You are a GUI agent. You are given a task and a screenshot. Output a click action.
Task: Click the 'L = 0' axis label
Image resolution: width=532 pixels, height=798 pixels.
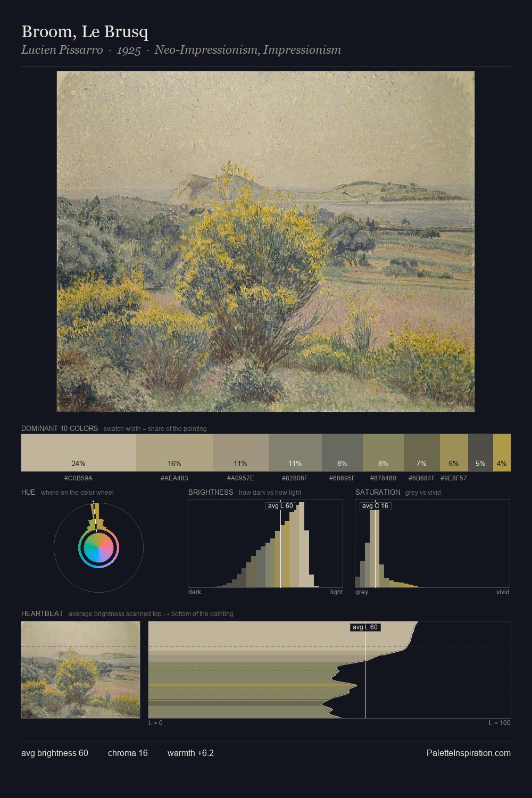tap(155, 723)
